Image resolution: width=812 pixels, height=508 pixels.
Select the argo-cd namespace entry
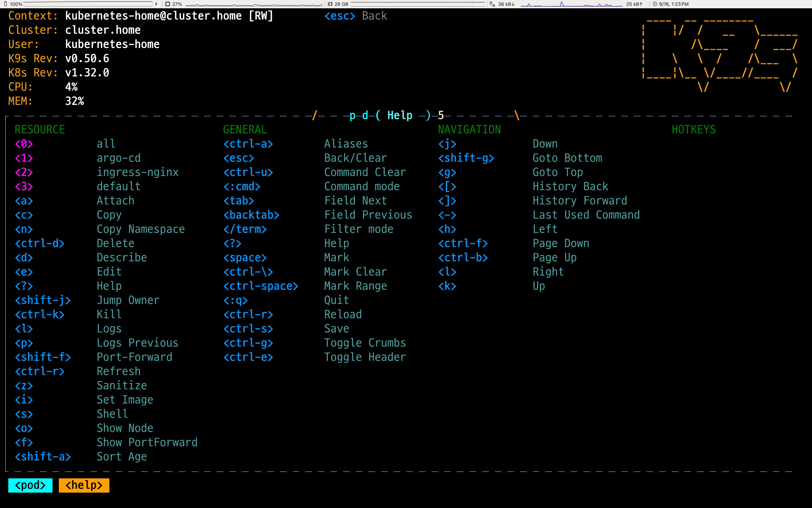pyautogui.click(x=118, y=158)
